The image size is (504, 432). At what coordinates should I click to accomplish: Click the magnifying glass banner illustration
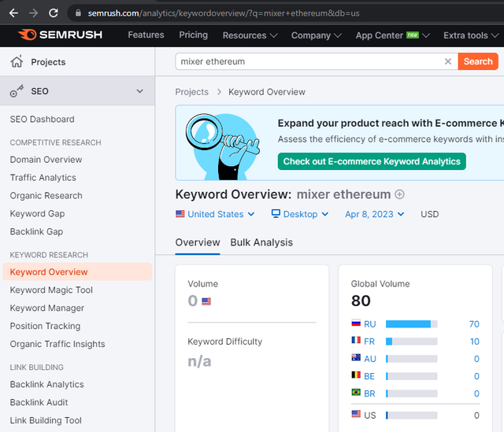click(x=223, y=146)
